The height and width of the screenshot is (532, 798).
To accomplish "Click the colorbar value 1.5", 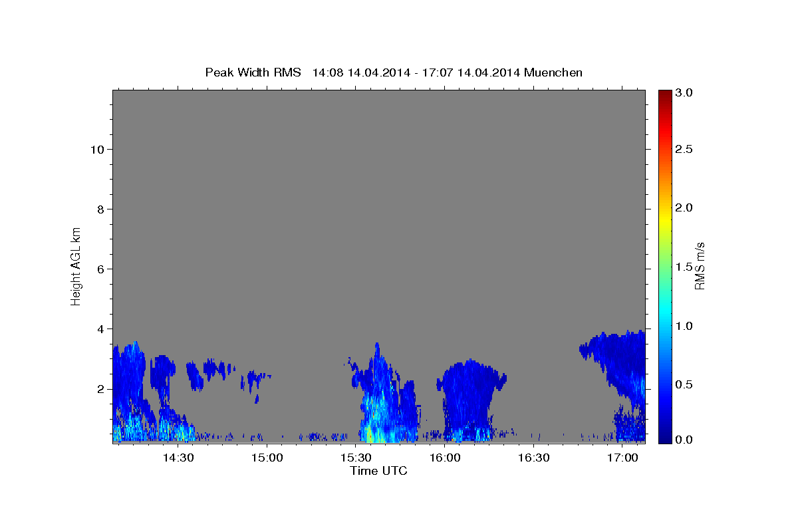I will [x=684, y=267].
